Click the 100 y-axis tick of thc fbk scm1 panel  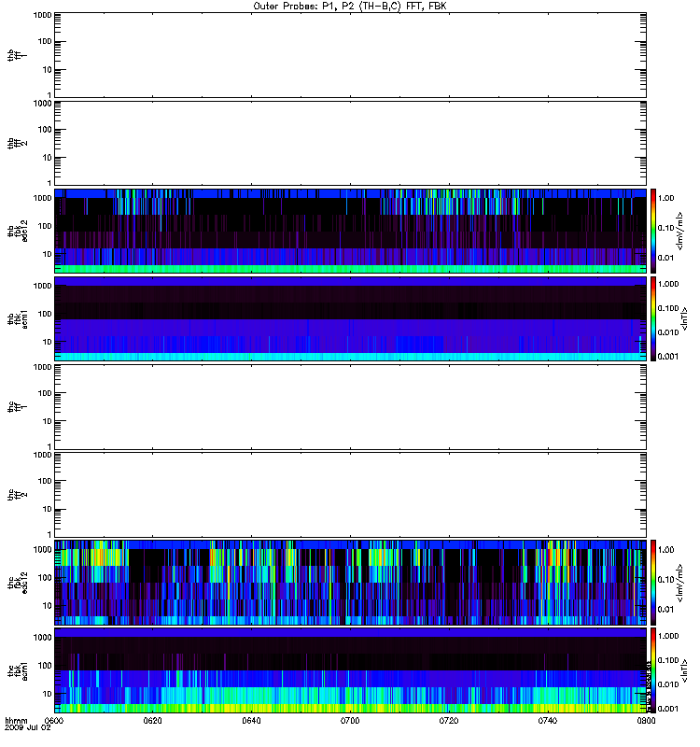pyautogui.click(x=45, y=666)
